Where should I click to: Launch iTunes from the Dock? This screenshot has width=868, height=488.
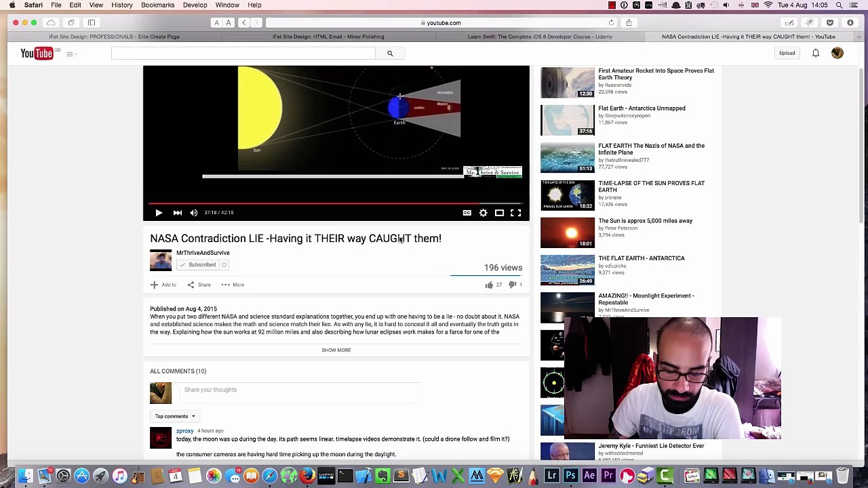pos(119,476)
